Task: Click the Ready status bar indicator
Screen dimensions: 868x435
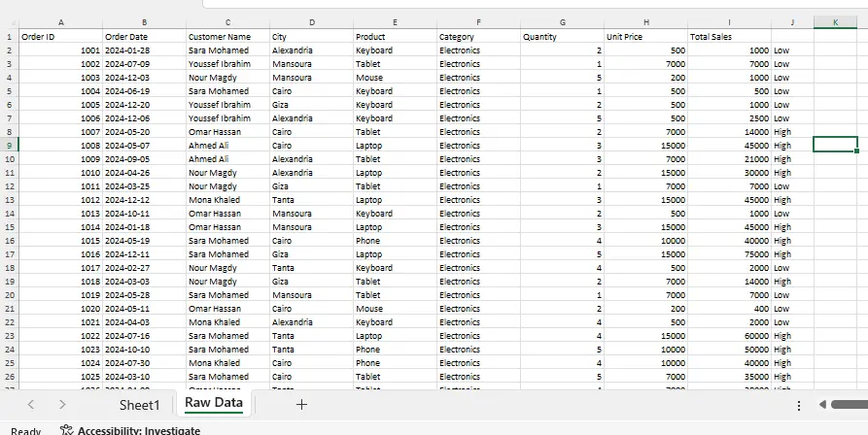Action: coord(25,431)
